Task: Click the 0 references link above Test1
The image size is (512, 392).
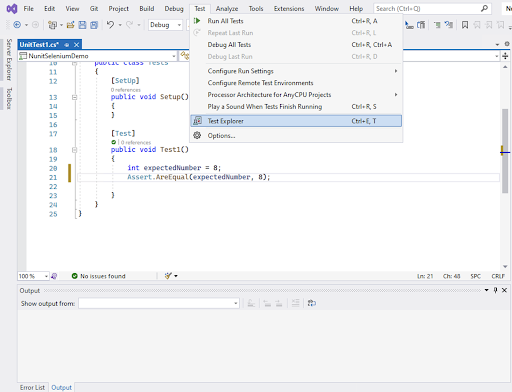Action: point(136,142)
